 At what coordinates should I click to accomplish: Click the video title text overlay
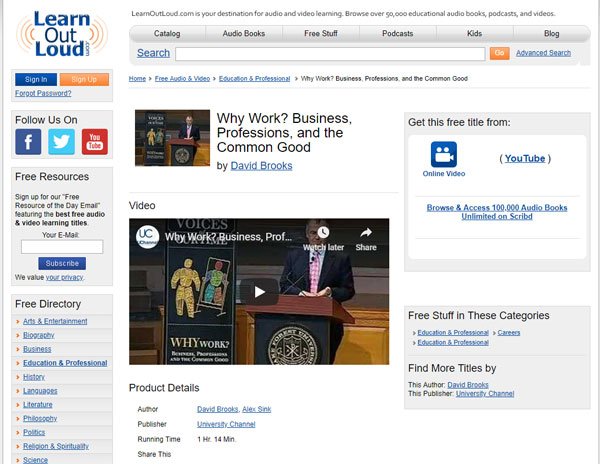[x=228, y=237]
